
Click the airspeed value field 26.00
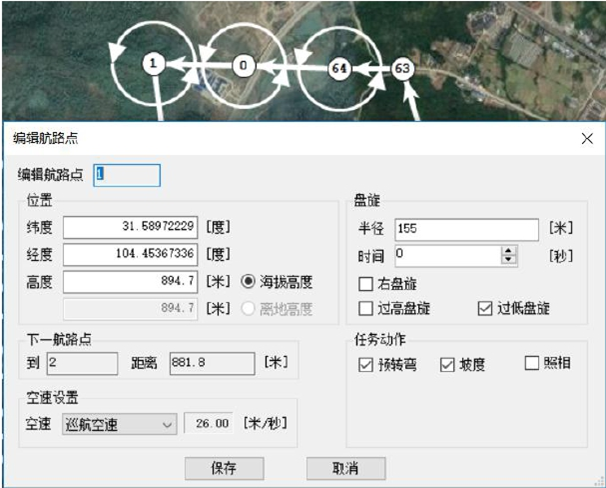pos(209,423)
